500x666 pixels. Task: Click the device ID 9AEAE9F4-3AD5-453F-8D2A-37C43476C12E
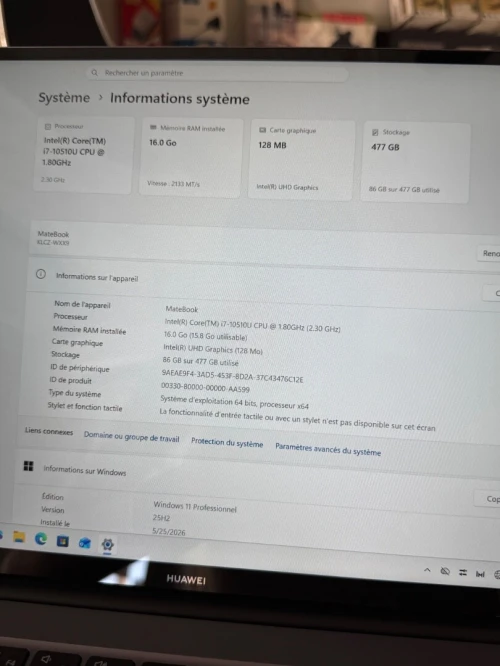click(232, 376)
